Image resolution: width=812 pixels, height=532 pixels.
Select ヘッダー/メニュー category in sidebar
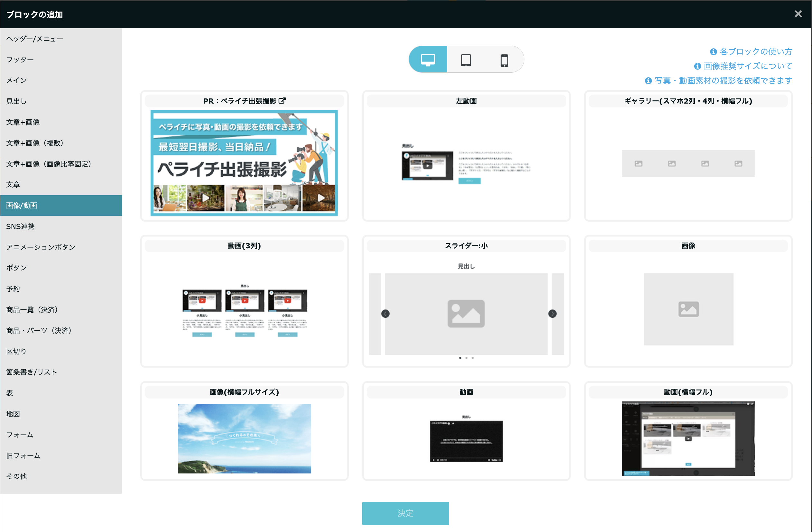pyautogui.click(x=35, y=39)
